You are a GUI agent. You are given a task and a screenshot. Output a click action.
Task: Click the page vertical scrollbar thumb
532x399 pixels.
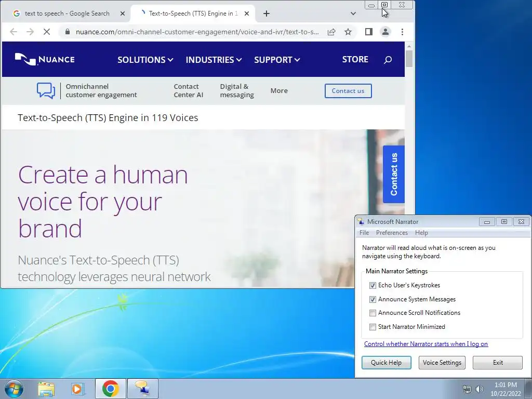pos(409,58)
